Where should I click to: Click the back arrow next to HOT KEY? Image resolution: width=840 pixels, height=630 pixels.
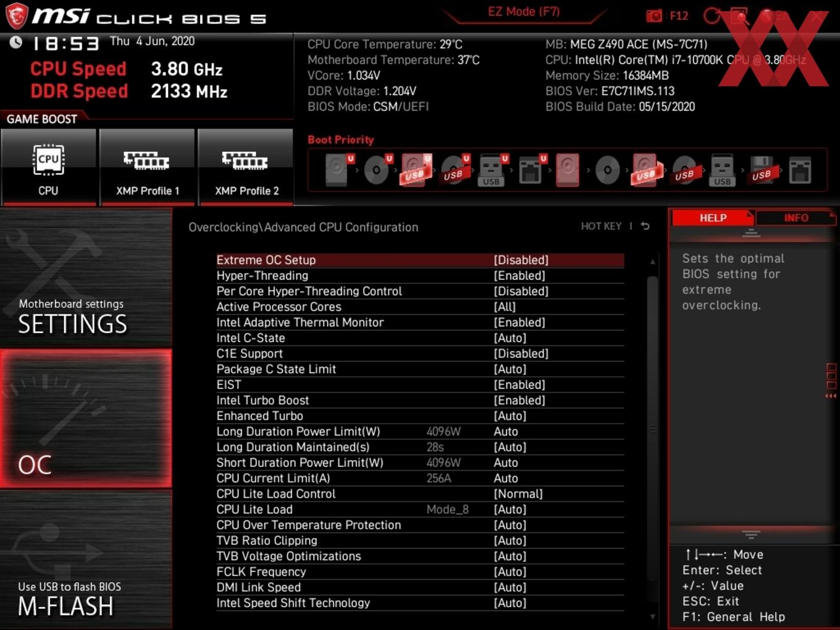click(x=645, y=226)
